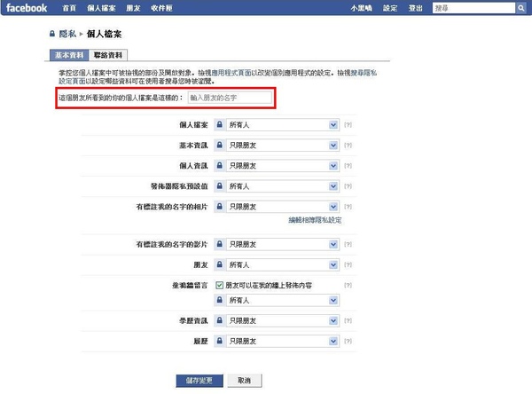Open 收件匣 in top navigation

click(x=161, y=8)
